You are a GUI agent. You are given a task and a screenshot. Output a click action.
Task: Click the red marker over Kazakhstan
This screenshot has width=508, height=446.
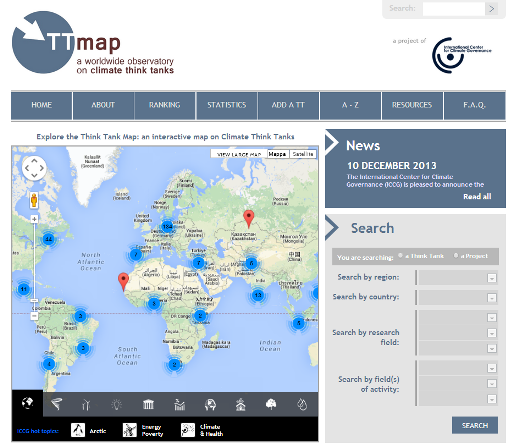tap(249, 219)
